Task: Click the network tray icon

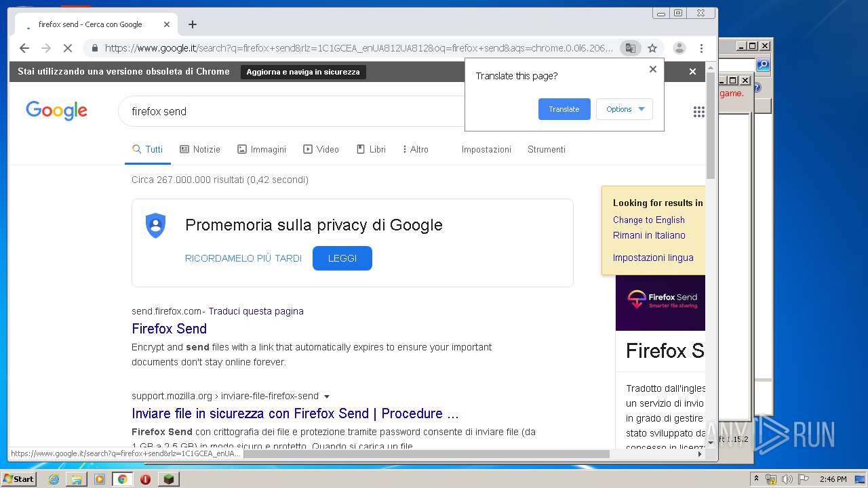Action: pyautogui.click(x=771, y=479)
